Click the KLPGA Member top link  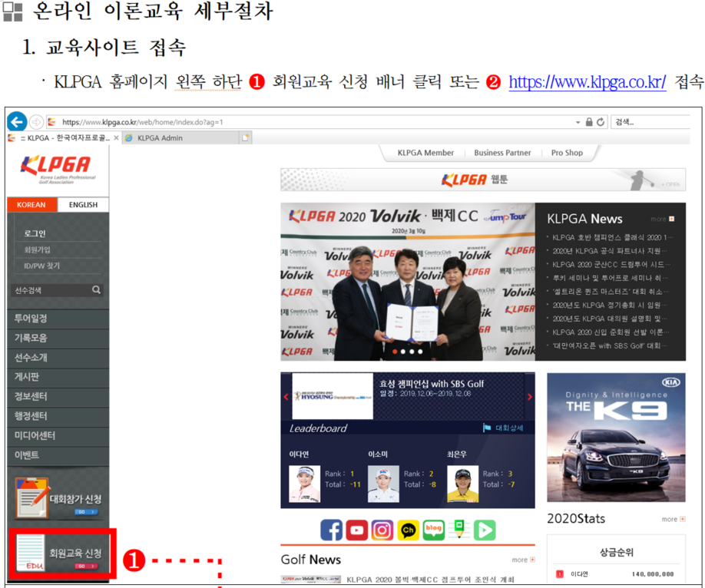[425, 153]
